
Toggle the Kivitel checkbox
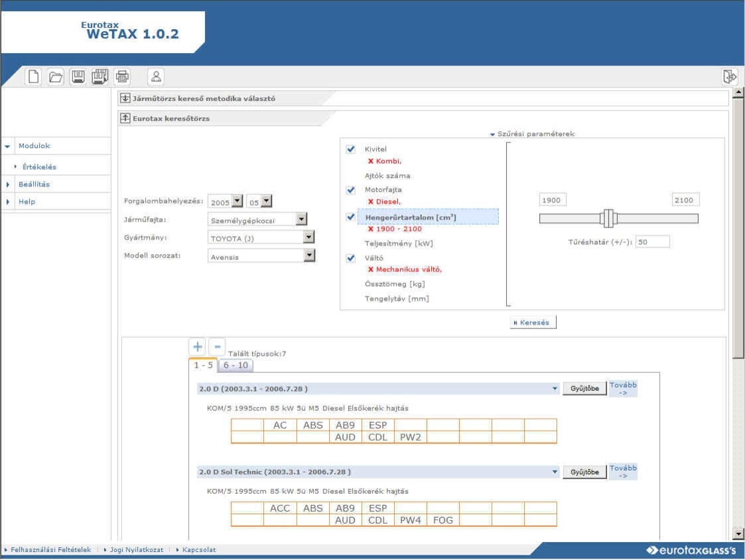click(x=351, y=149)
